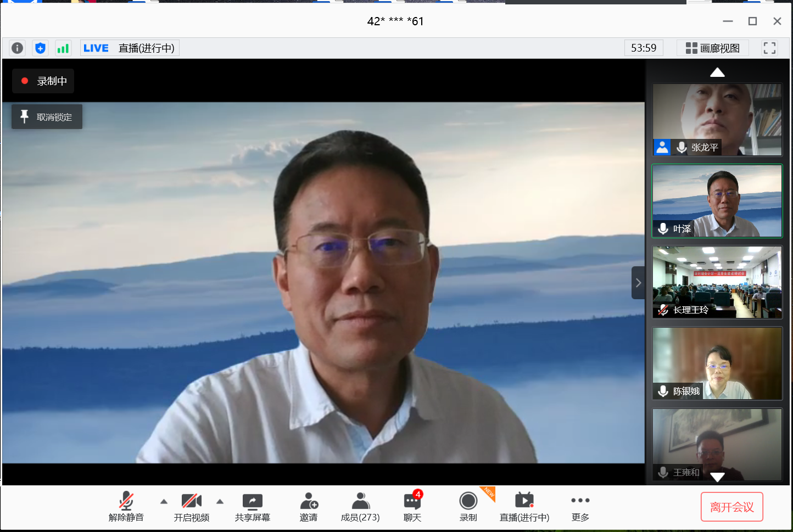Screen dimensions: 793x532
Task: Turn on camera with 开启视频
Action: click(x=191, y=507)
